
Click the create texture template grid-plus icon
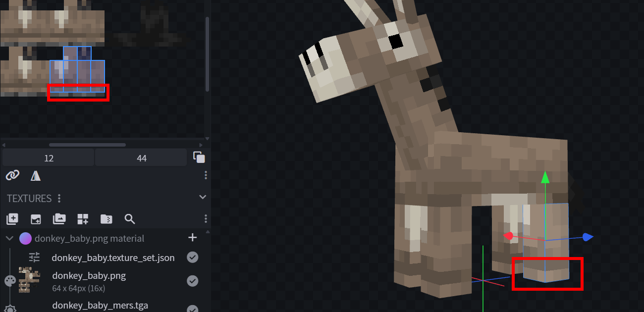click(x=83, y=219)
